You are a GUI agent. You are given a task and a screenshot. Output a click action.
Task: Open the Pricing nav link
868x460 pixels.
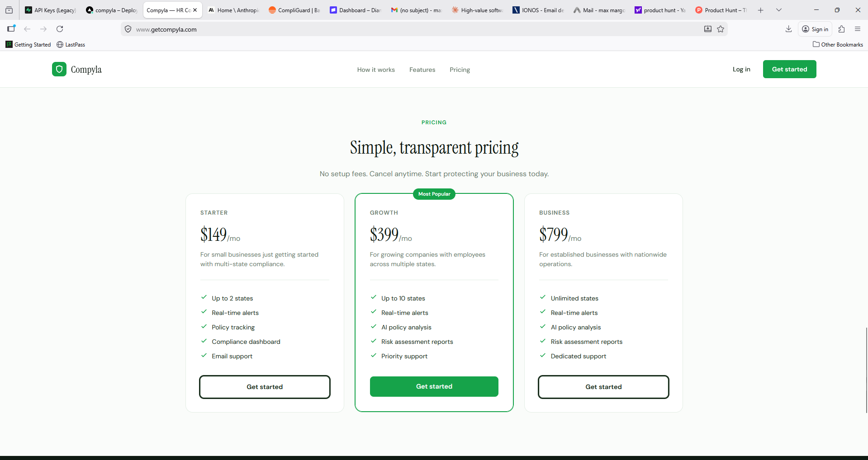(x=460, y=70)
